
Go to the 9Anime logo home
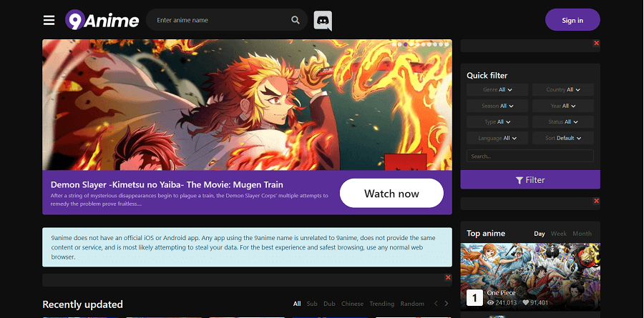(x=102, y=20)
